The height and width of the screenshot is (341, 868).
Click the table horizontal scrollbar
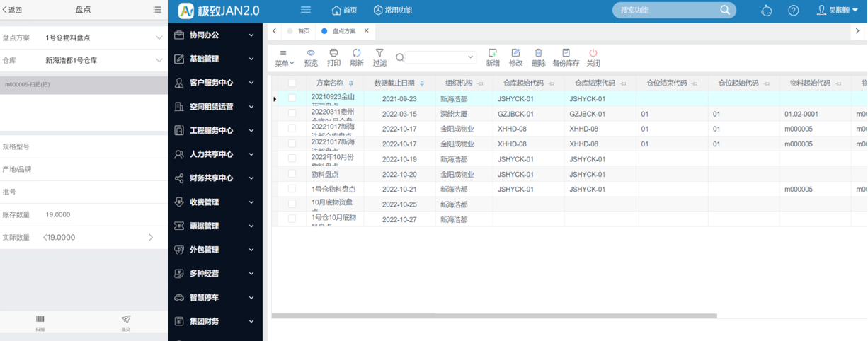tap(494, 316)
